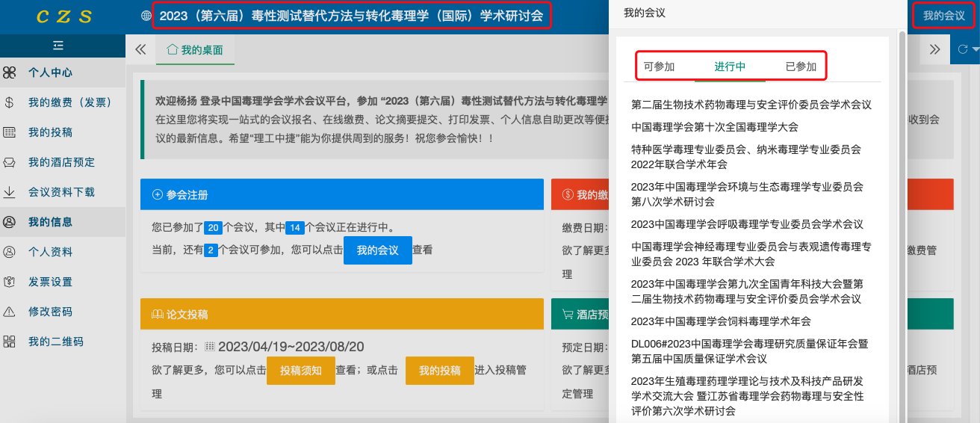The height and width of the screenshot is (423, 980).
Task: Click the globe icon before conference title
Action: pos(146,16)
